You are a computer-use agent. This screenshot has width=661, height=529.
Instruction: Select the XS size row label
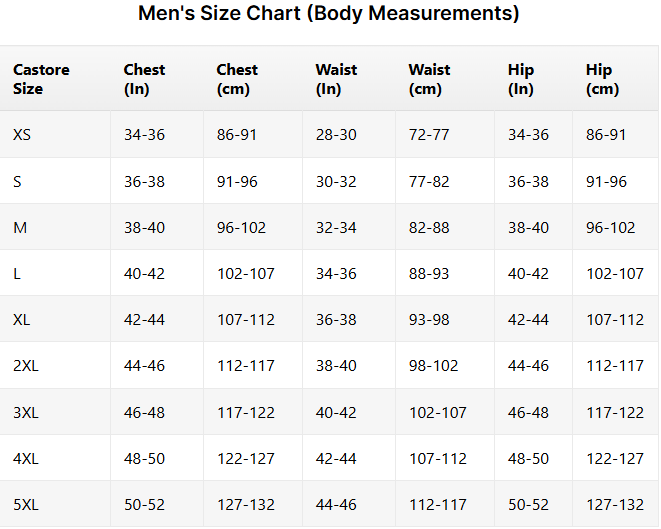point(22,135)
